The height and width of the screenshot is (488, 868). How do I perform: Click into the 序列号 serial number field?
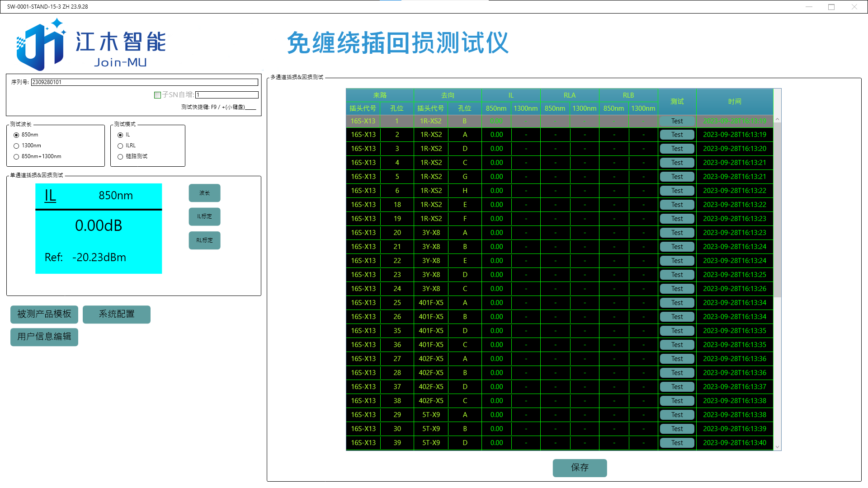[x=145, y=82]
